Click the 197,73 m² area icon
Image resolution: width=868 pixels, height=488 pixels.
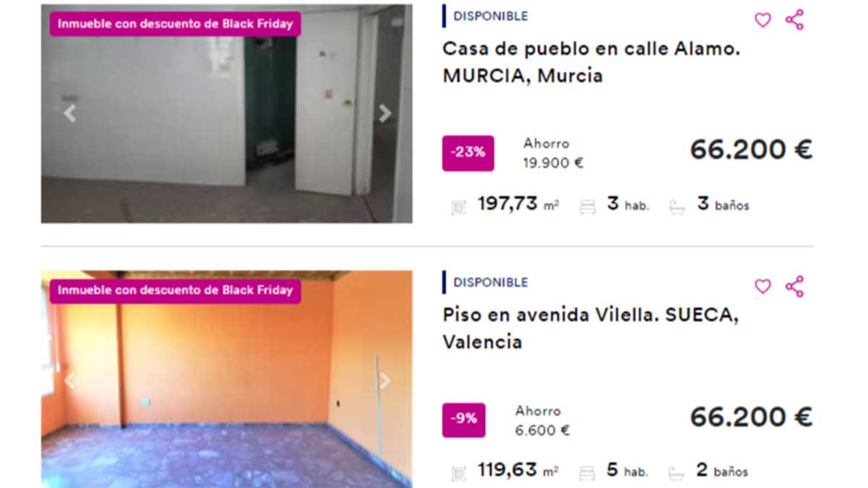point(459,207)
